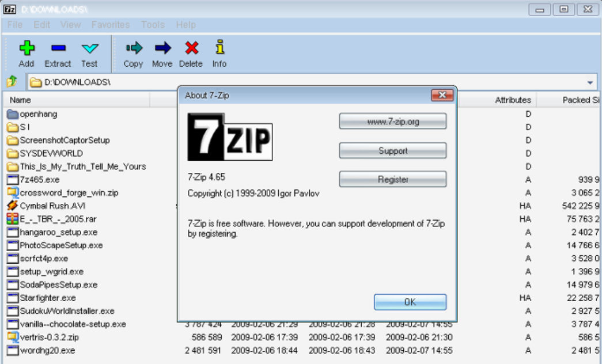Select SodaPipesSetup.exe file icon
The width and height of the screenshot is (602, 364).
[x=13, y=285]
